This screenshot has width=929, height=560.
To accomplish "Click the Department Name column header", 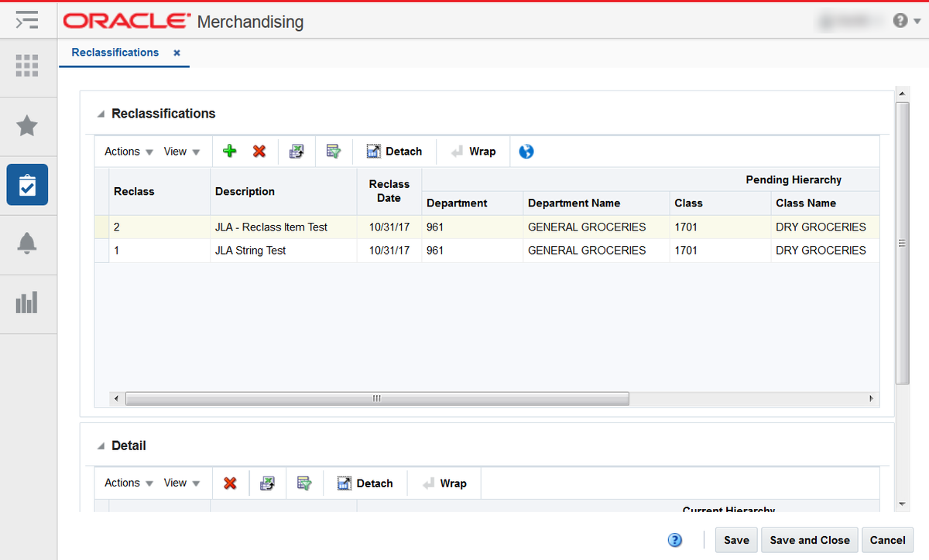I will (596, 203).
